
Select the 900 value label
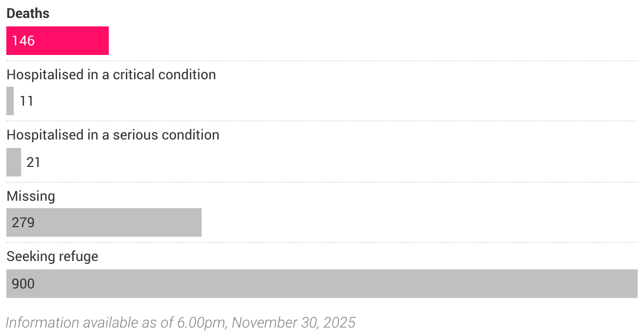tap(23, 284)
